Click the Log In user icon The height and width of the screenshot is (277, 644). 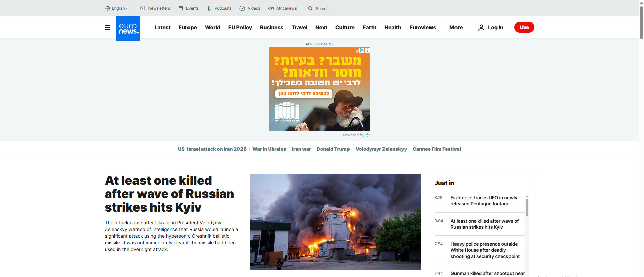(481, 27)
